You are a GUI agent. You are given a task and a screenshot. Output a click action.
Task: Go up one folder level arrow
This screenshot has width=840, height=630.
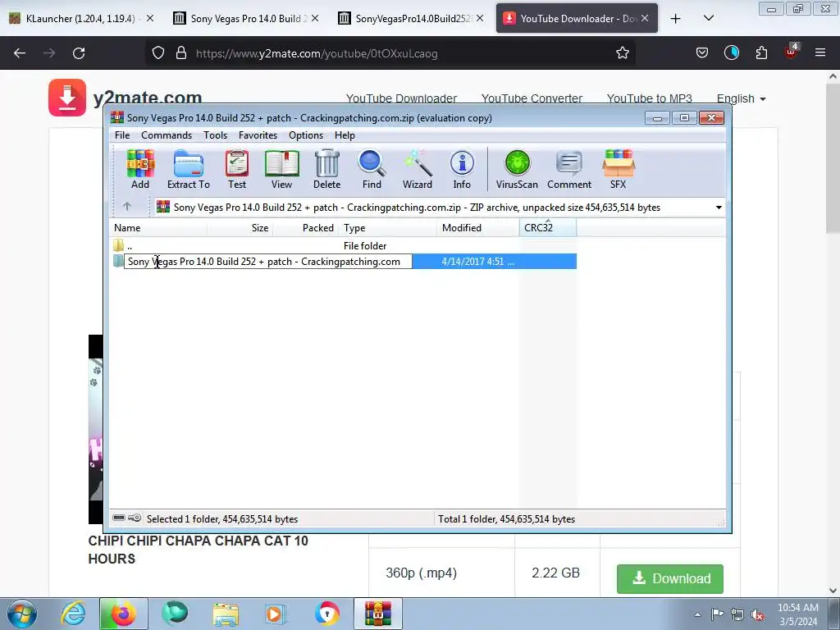tap(127, 207)
